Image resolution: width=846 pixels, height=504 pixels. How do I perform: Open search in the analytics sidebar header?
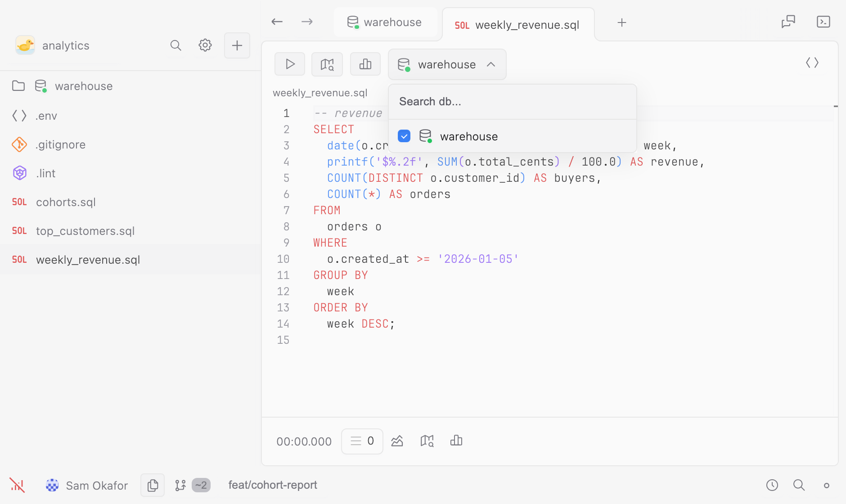[176, 45]
